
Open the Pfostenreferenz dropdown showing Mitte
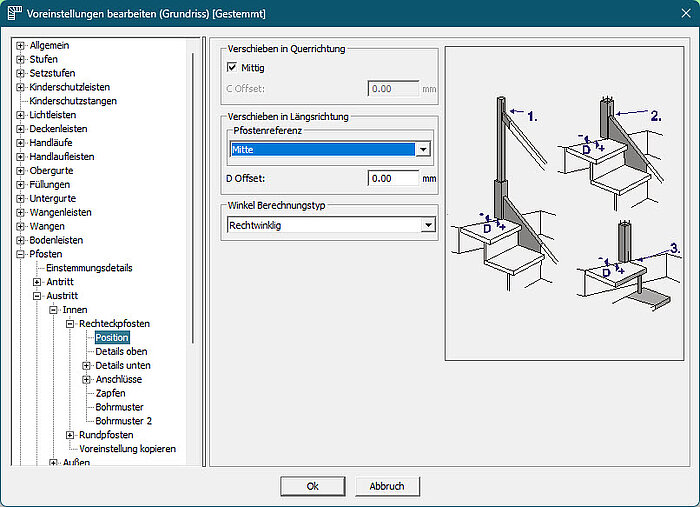(331, 149)
